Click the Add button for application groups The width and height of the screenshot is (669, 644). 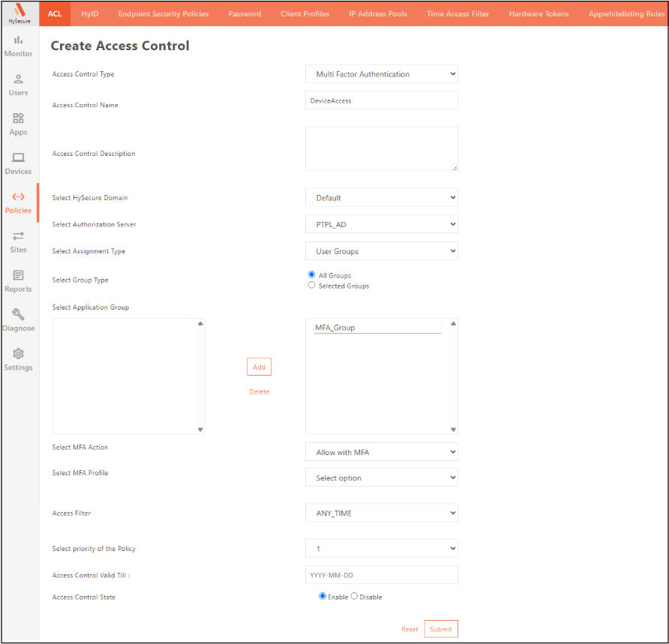[259, 367]
